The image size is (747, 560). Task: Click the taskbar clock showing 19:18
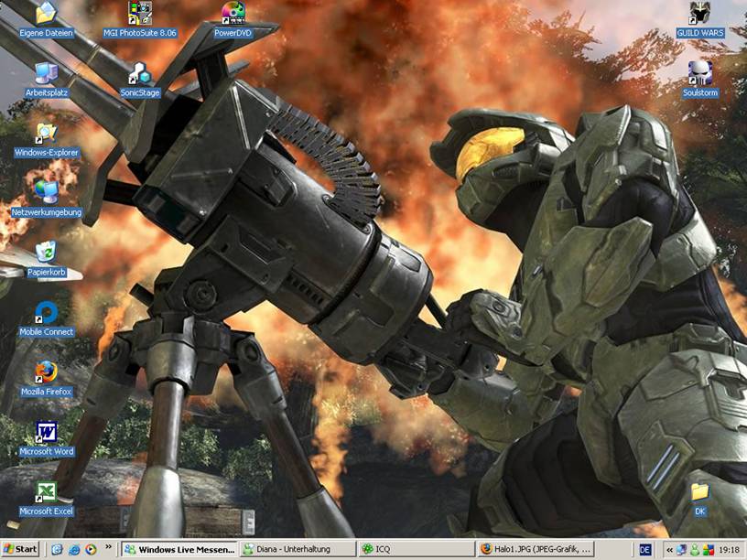click(729, 550)
